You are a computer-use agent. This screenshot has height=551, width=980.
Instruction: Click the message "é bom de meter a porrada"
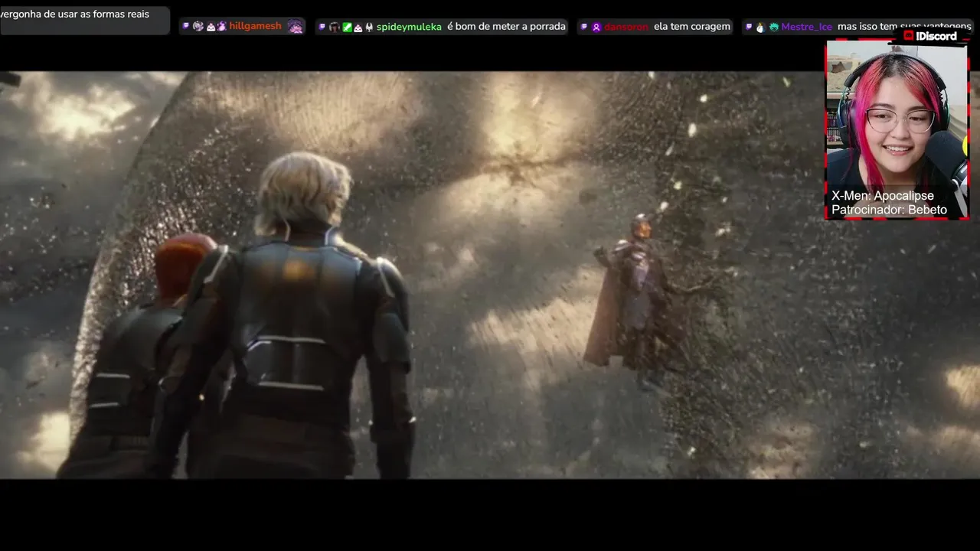[506, 27]
